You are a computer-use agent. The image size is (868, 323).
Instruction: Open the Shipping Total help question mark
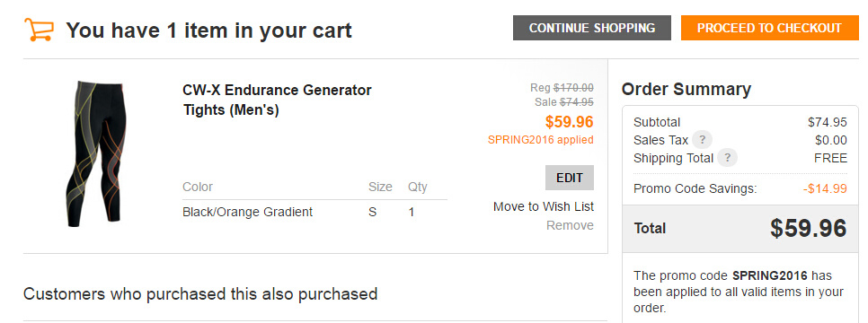[x=727, y=158]
